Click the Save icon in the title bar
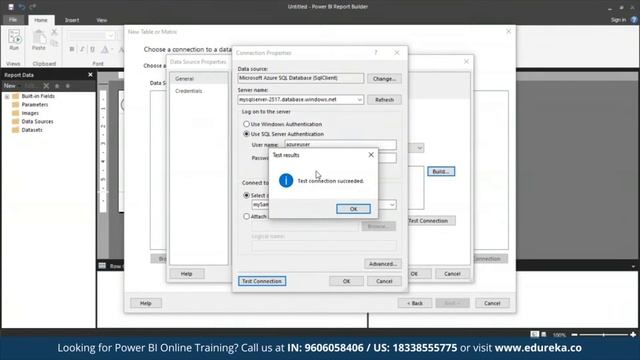This screenshot has height=360, width=640. [11, 7]
